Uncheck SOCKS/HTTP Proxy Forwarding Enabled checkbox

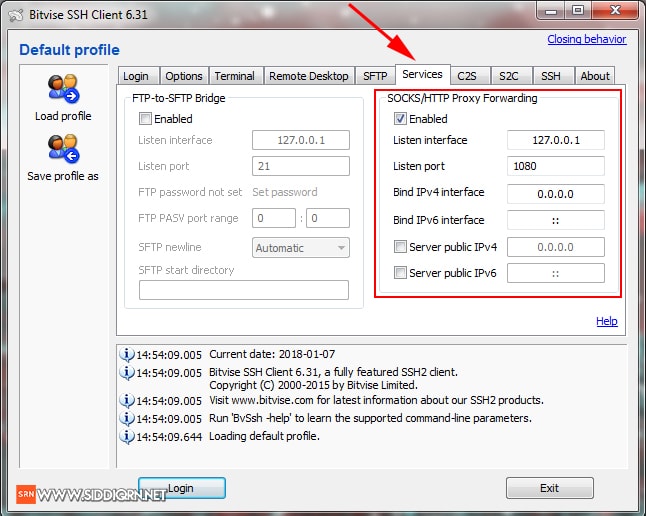coord(400,119)
